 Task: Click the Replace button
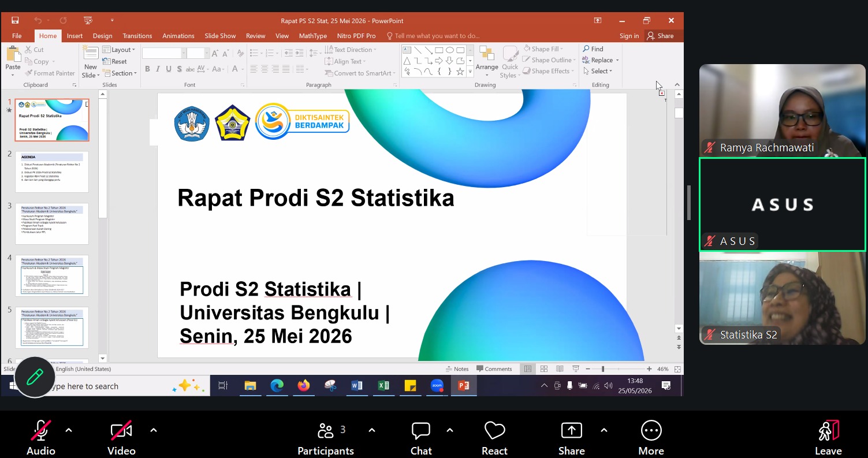[601, 60]
